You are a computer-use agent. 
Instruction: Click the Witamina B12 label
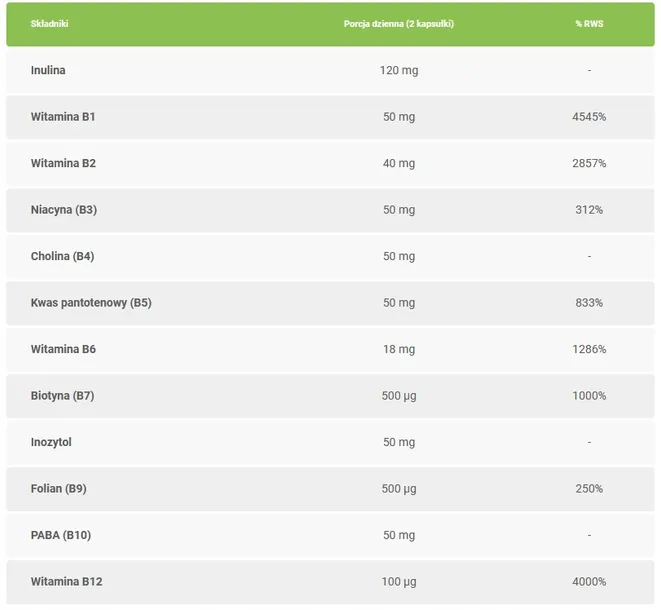click(67, 581)
